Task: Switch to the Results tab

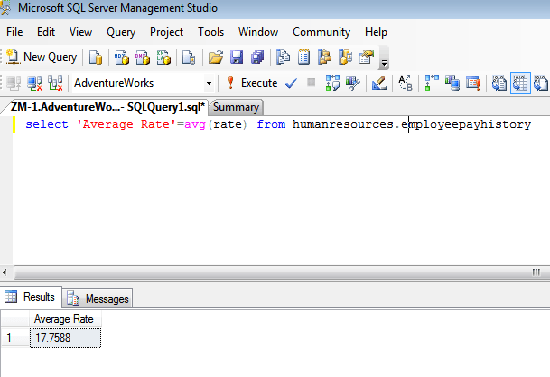Action: (x=31, y=297)
